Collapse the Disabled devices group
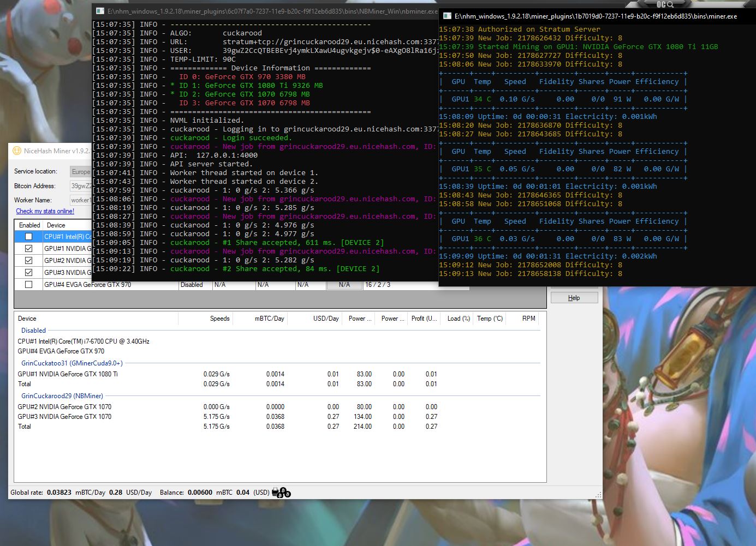Screen dimensions: 756x546 coord(33,330)
